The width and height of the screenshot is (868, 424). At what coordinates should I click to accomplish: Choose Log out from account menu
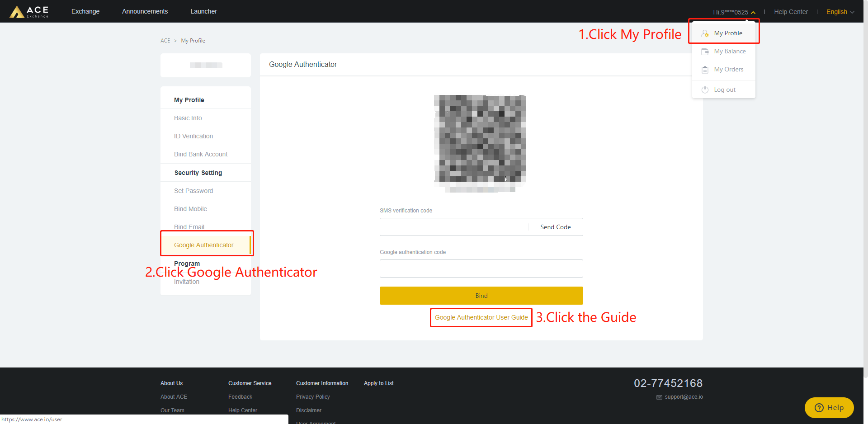(724, 90)
